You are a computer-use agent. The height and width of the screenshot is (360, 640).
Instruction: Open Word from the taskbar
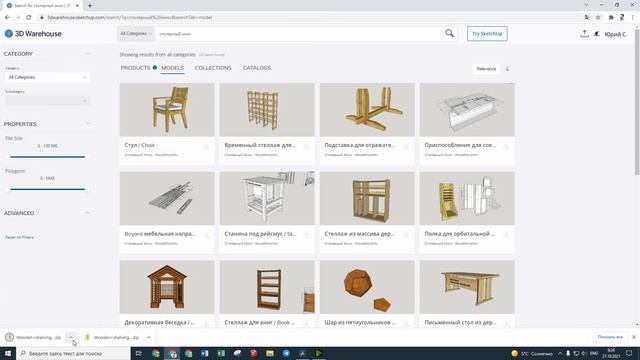click(x=204, y=353)
